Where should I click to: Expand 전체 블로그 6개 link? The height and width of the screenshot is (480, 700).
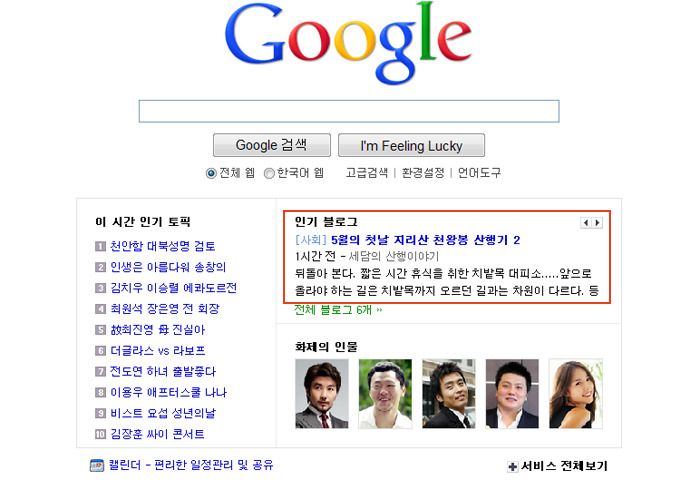point(338,310)
